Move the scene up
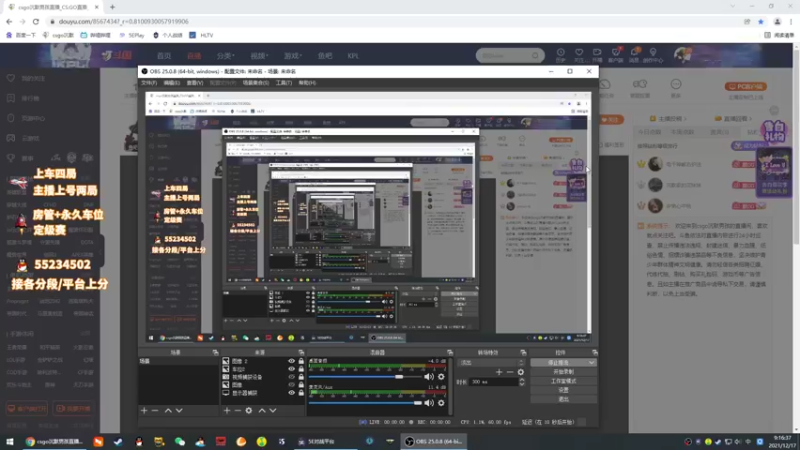This screenshot has width=800, height=450. click(x=168, y=410)
